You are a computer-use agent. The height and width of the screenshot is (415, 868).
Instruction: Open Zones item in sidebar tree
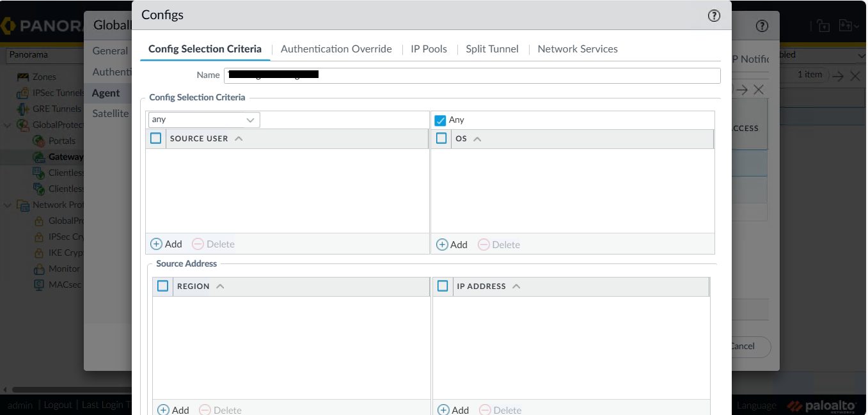(44, 77)
